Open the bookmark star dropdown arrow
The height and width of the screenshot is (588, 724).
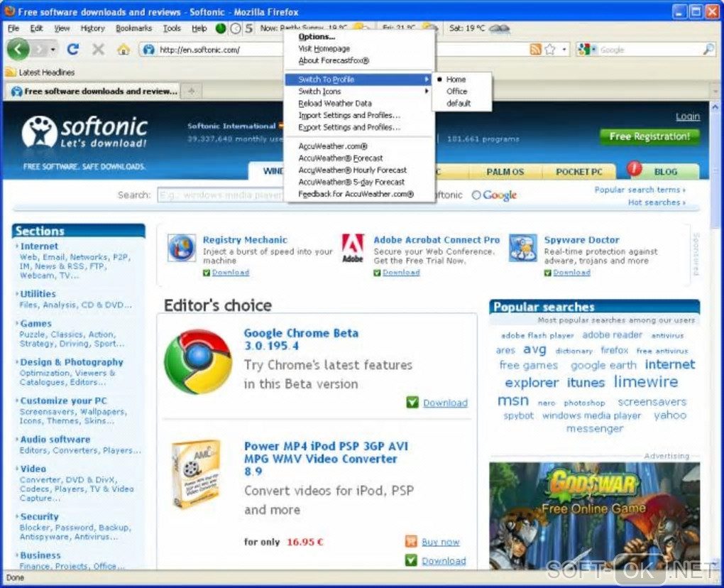point(564,49)
